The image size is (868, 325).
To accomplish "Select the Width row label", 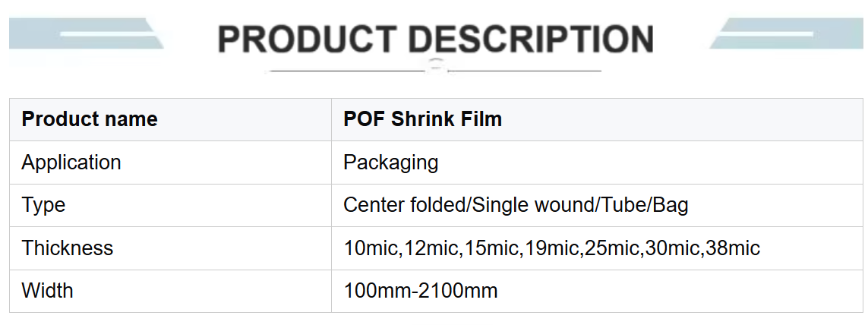I will [x=48, y=290].
